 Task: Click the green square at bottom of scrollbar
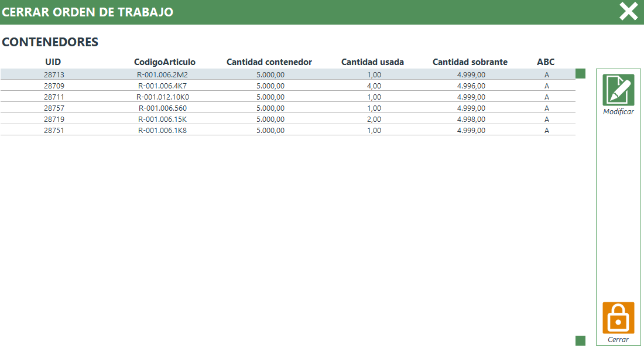pos(580,340)
